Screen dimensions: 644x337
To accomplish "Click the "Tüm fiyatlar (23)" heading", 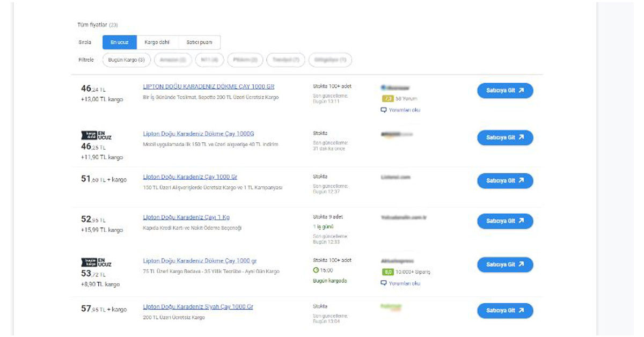I will coord(98,25).
